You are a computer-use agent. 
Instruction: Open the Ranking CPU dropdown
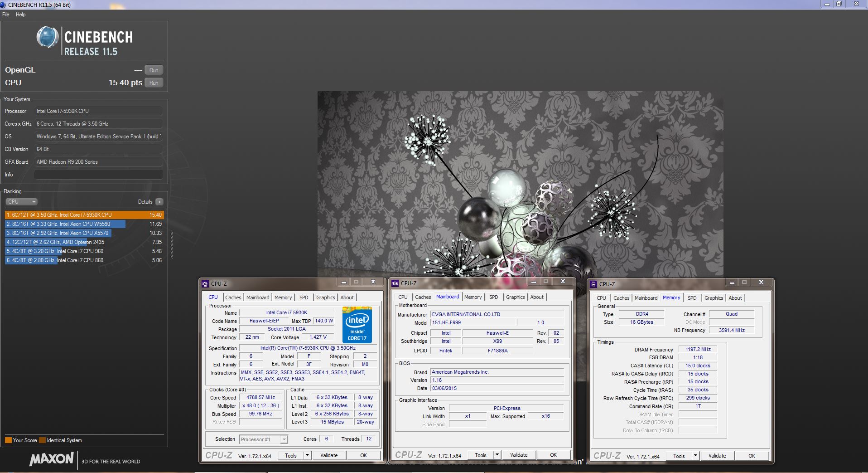pyautogui.click(x=21, y=202)
